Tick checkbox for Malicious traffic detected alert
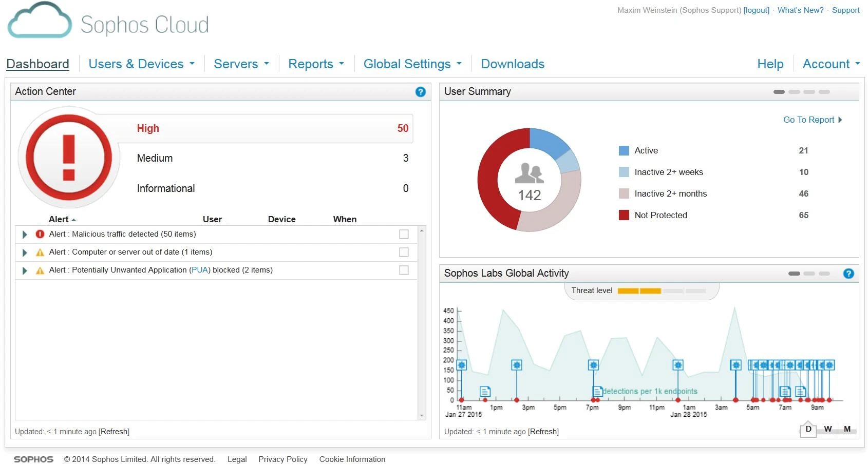This screenshot has width=868, height=465. [x=404, y=234]
